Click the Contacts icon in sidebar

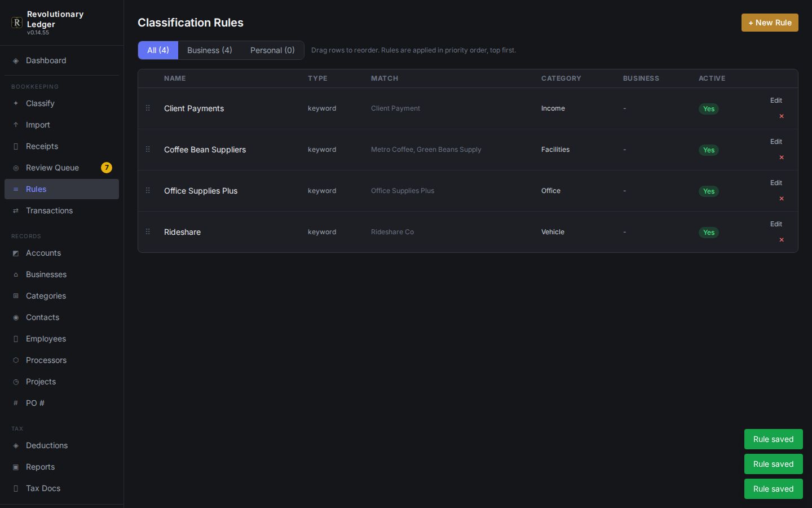click(x=16, y=318)
